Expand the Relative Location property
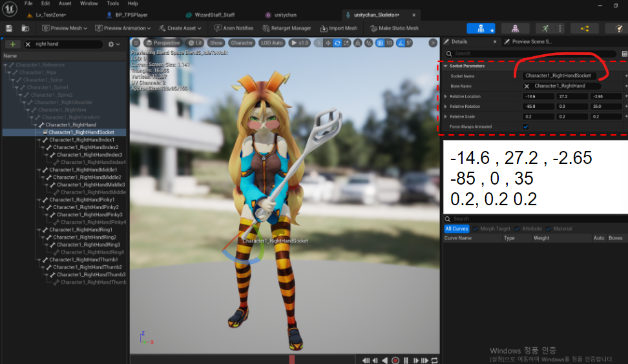Image resolution: width=628 pixels, height=364 pixels. (x=445, y=96)
